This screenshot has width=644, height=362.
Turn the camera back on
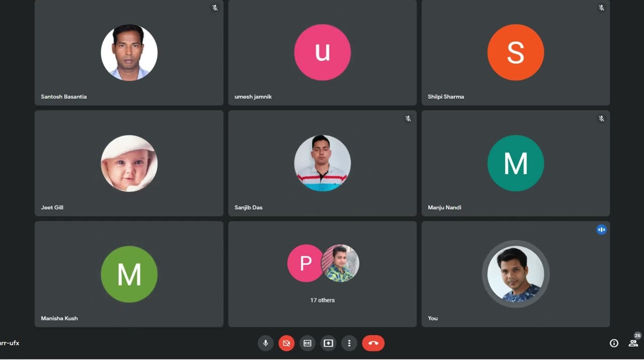coord(286,343)
